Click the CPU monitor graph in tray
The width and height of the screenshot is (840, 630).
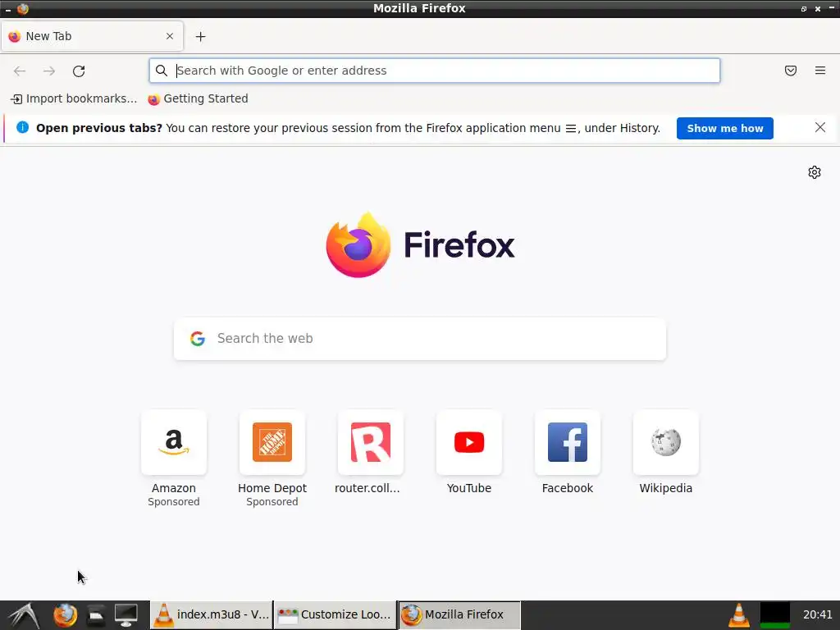click(774, 615)
